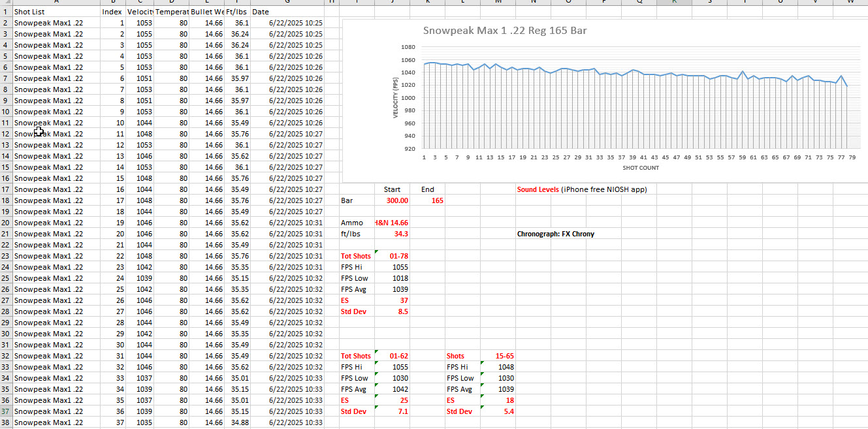The height and width of the screenshot is (429, 868).
Task: Click the row 1 header number
Action: 5,12
